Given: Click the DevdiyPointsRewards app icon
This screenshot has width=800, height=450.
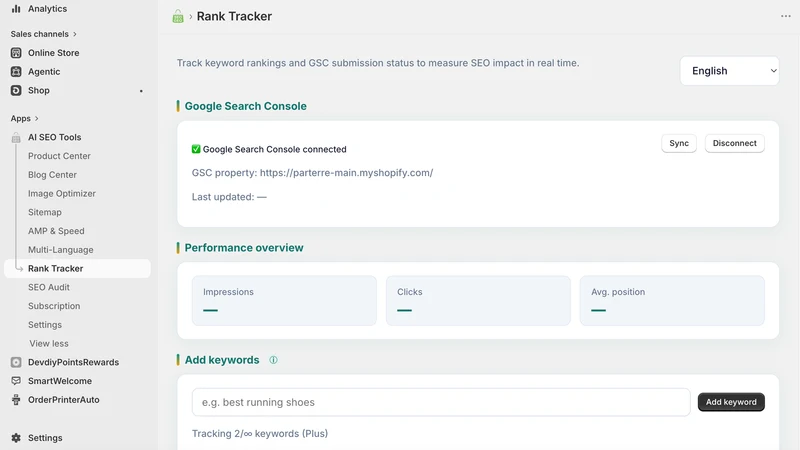Looking at the screenshot, I should pyautogui.click(x=16, y=362).
